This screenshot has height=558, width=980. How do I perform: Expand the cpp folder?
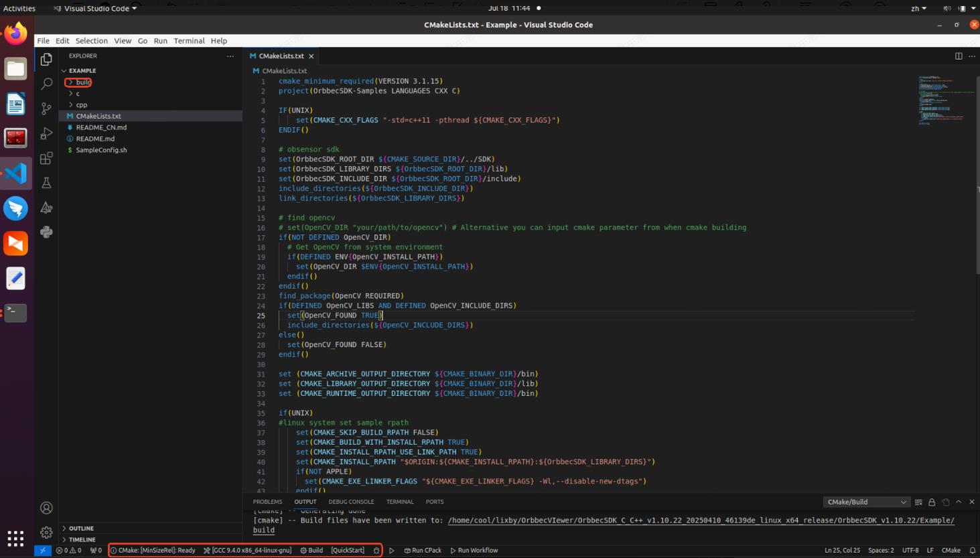click(81, 105)
